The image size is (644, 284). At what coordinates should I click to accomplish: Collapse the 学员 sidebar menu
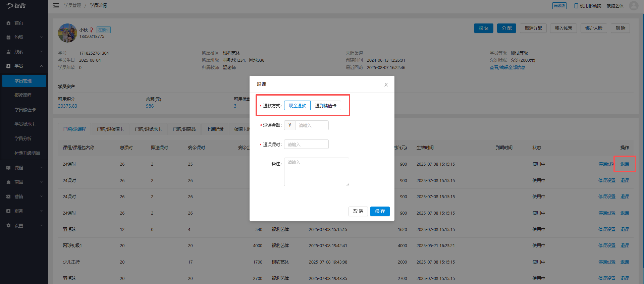(x=42, y=66)
